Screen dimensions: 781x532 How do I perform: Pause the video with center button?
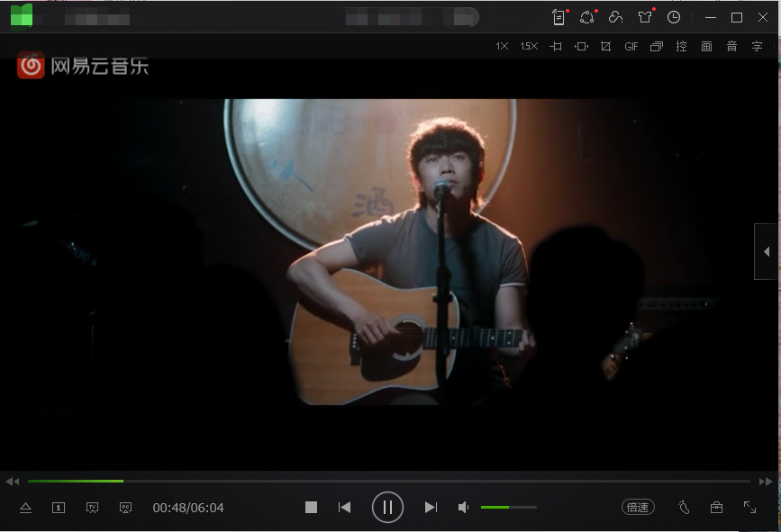(x=387, y=508)
